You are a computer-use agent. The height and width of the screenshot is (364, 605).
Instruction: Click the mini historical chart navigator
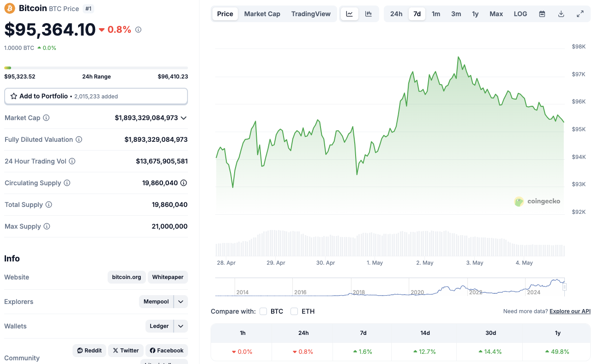[390, 287]
